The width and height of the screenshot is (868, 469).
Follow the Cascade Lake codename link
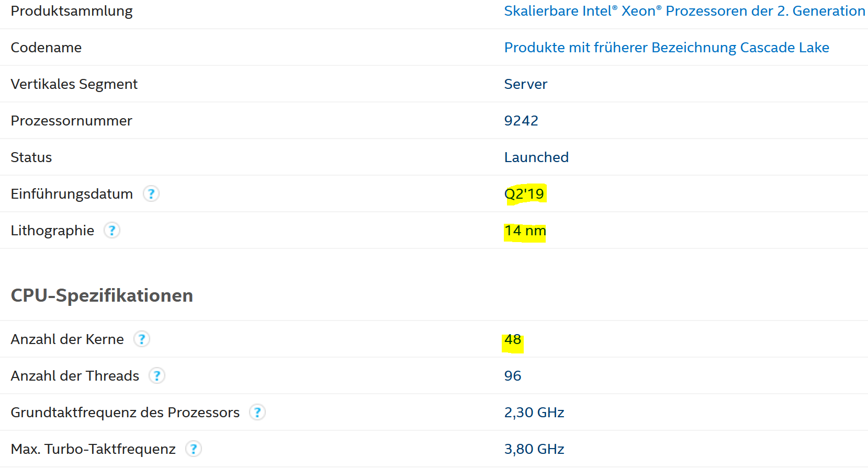point(667,48)
